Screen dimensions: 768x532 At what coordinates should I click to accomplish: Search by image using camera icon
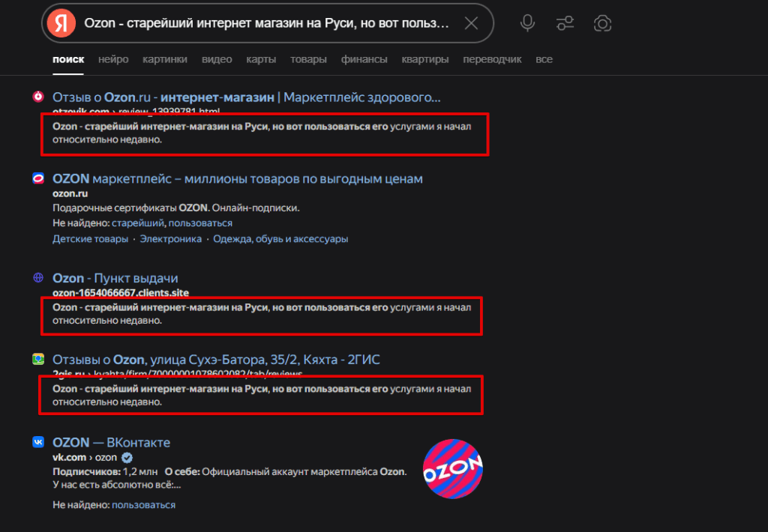pyautogui.click(x=602, y=23)
